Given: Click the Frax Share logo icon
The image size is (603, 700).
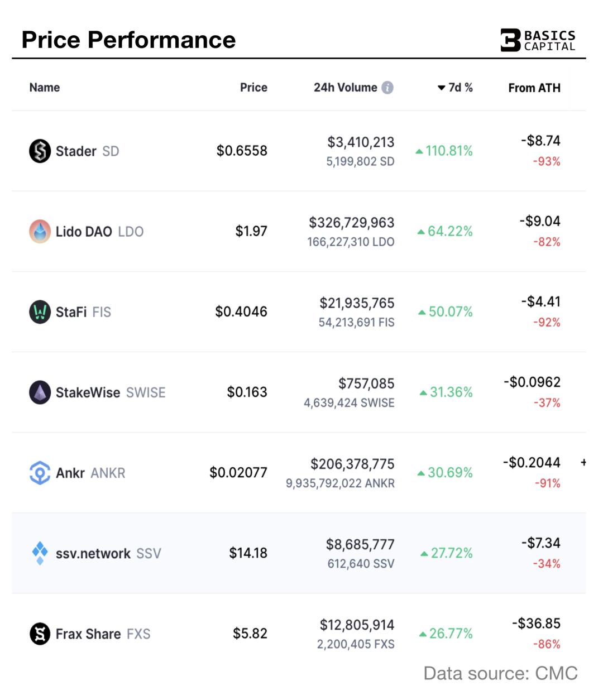Looking at the screenshot, I should [40, 634].
